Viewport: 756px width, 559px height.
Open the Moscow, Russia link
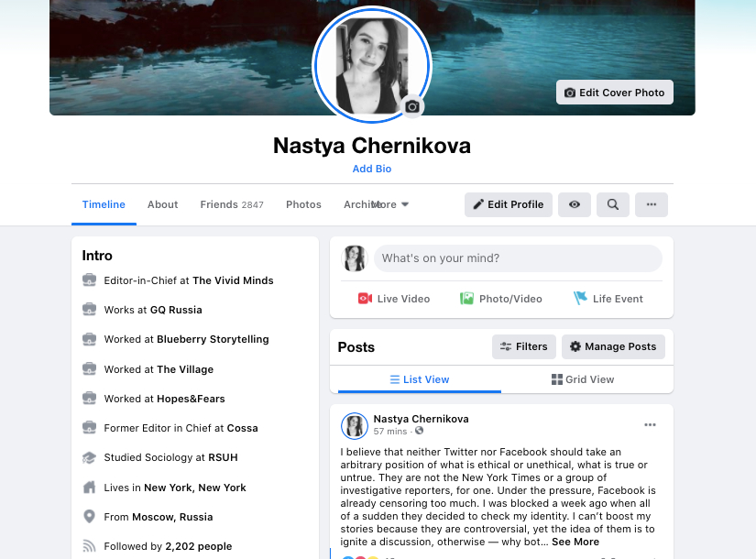[x=172, y=517]
